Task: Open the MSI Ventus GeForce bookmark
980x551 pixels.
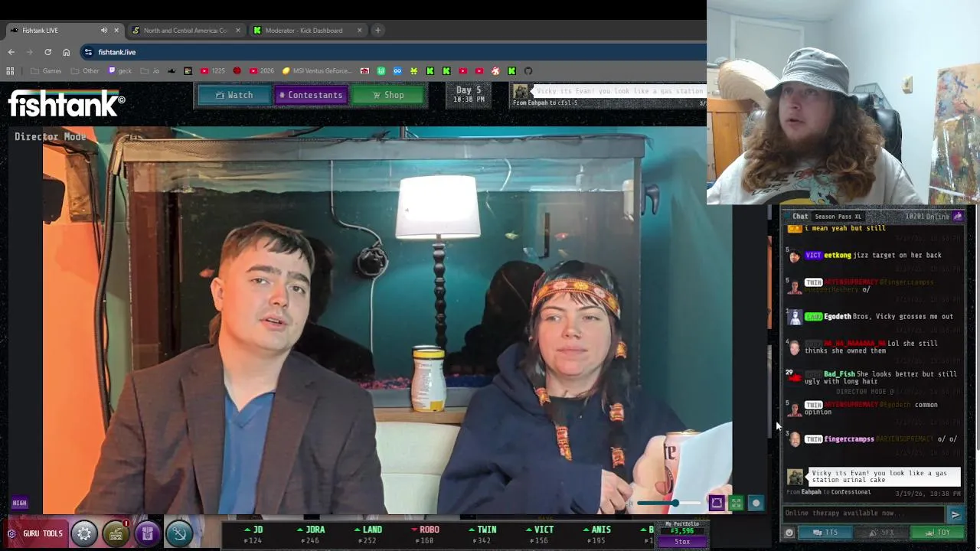Action: point(317,71)
